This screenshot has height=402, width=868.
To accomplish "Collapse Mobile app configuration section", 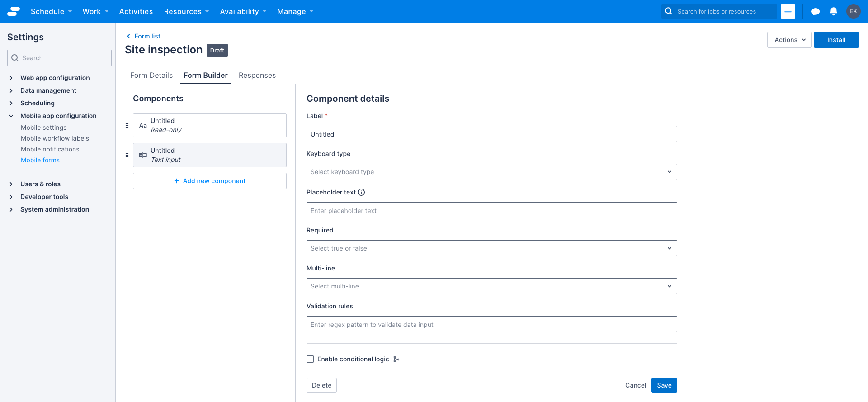I will (x=11, y=116).
